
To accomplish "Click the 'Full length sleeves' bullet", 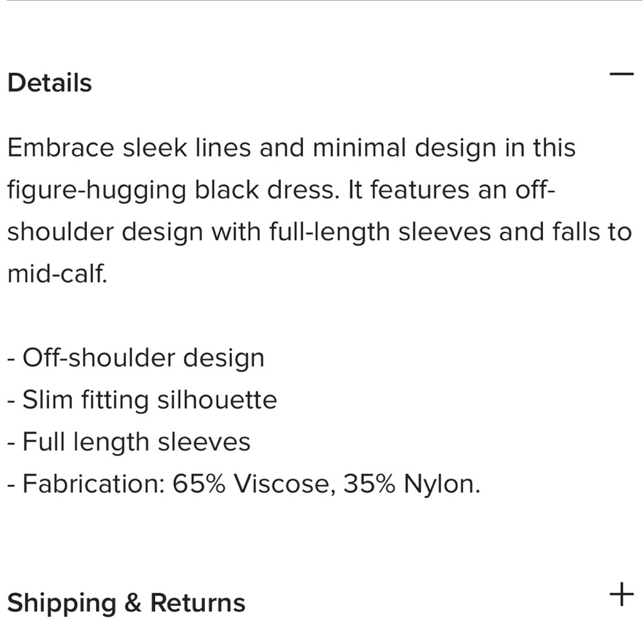I will (x=129, y=442).
